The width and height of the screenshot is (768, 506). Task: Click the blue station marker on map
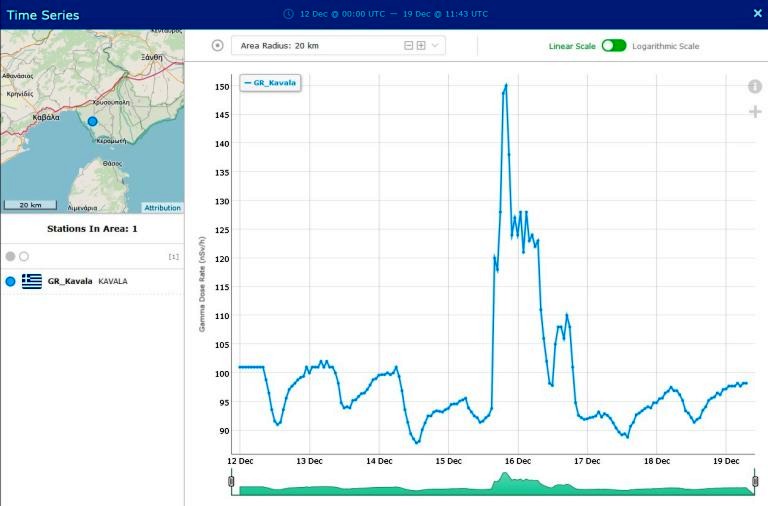pos(92,121)
